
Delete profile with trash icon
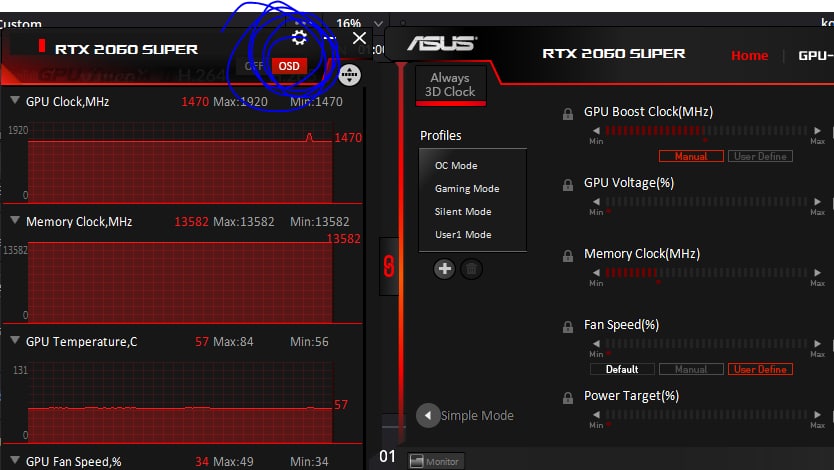pos(471,269)
